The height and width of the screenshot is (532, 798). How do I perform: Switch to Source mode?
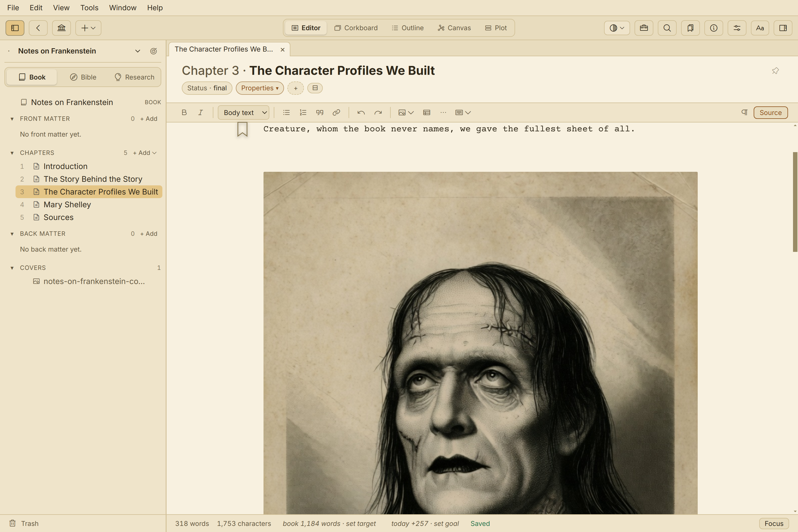click(x=771, y=112)
